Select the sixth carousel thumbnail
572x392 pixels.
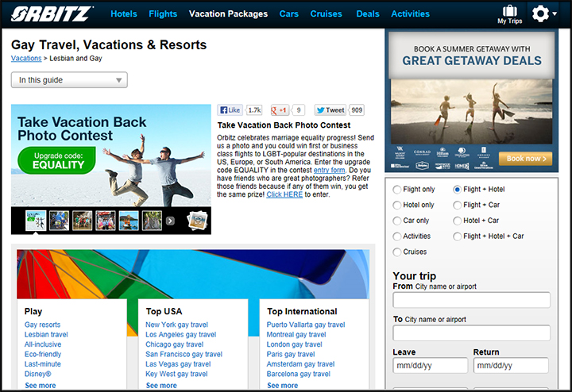tap(152, 221)
